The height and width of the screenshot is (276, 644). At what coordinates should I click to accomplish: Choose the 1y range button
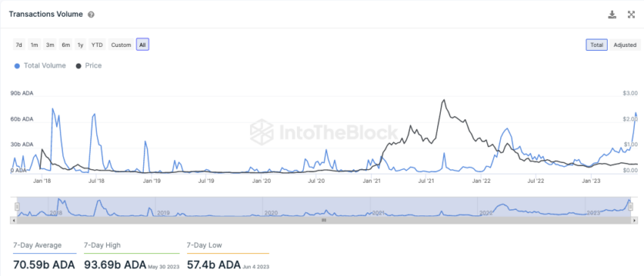(80, 45)
